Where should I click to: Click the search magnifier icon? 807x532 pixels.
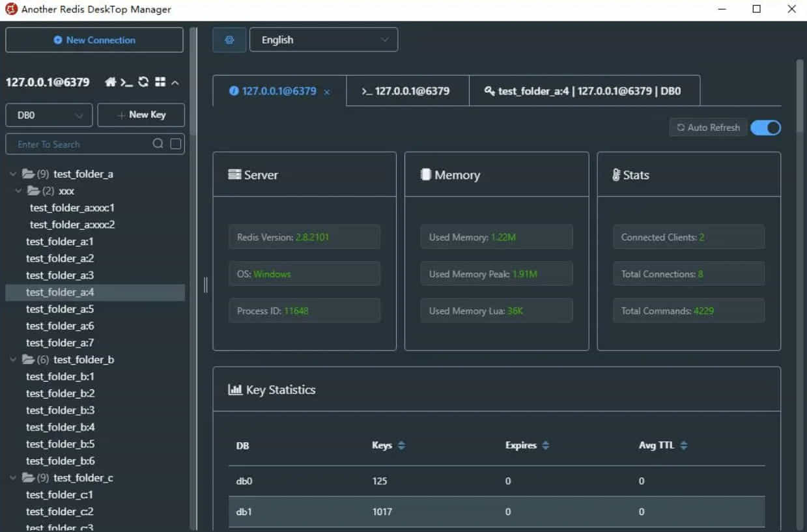point(158,144)
